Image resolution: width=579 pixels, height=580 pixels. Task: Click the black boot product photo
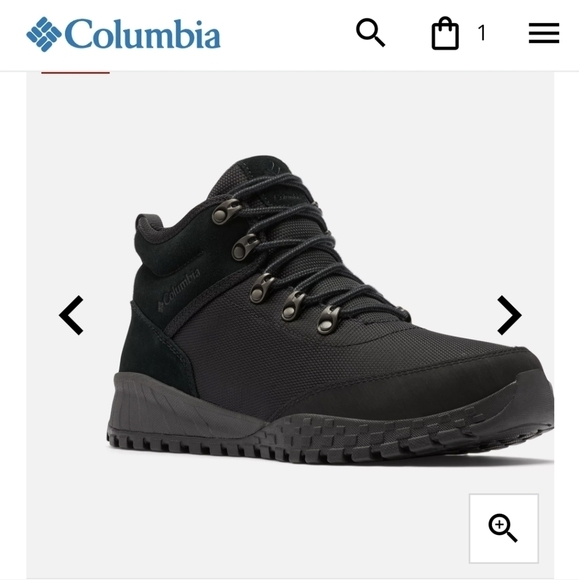click(330, 310)
